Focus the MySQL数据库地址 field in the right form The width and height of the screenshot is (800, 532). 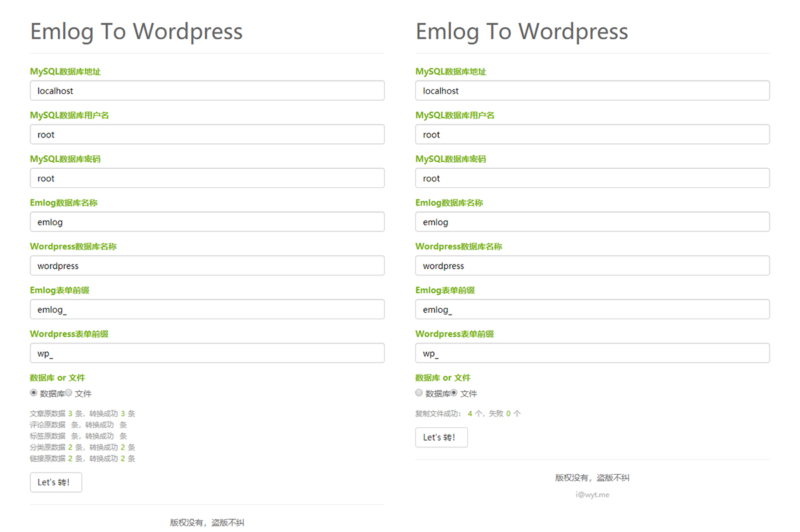pos(593,91)
